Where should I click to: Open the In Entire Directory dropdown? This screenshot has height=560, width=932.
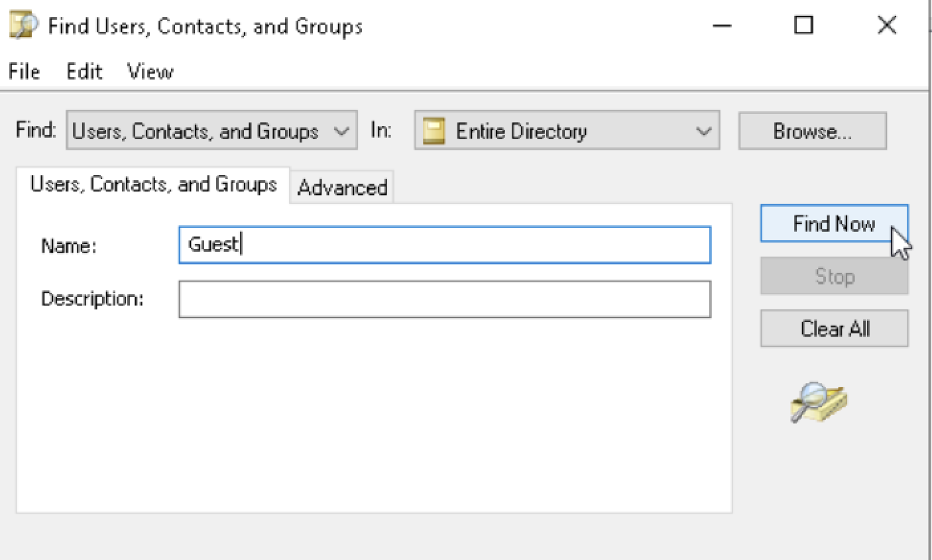(x=567, y=131)
